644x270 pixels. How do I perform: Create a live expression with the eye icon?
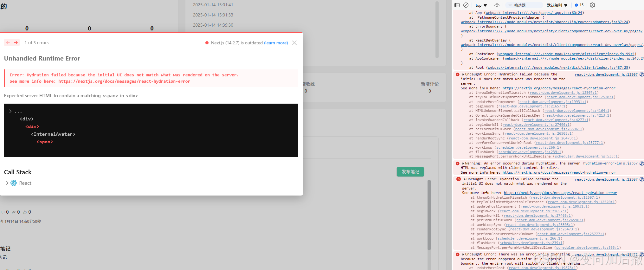[x=497, y=5]
